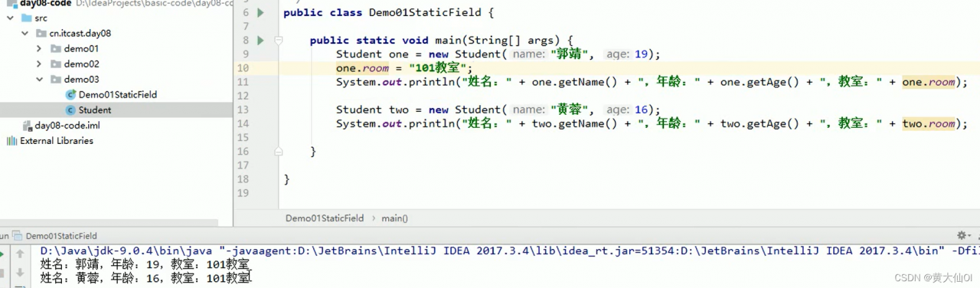Select Student class in project tree
Screen dimensions: 980x288
[88, 110]
